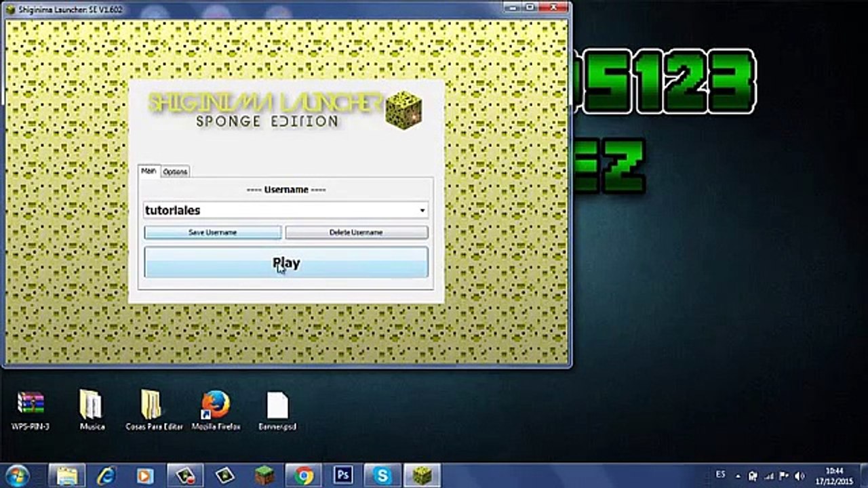Image resolution: width=868 pixels, height=488 pixels.
Task: Click the ES language indicator
Action: point(720,474)
